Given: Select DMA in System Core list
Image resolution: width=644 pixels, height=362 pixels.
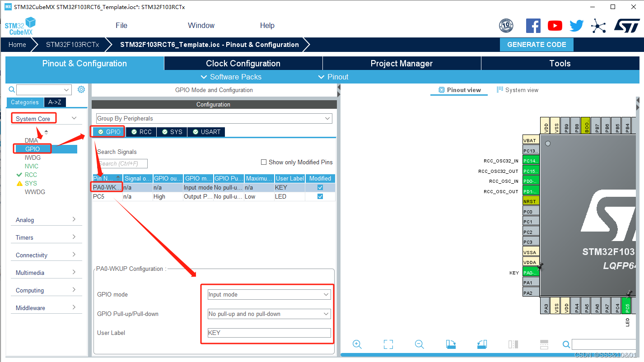Looking at the screenshot, I should (32, 140).
